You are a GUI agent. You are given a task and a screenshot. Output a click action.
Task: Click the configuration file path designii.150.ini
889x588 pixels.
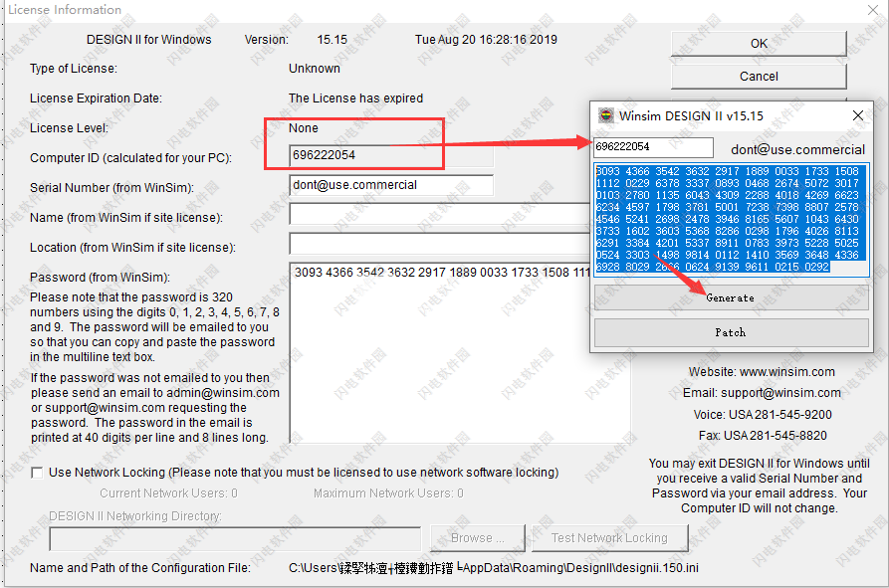coord(493,568)
